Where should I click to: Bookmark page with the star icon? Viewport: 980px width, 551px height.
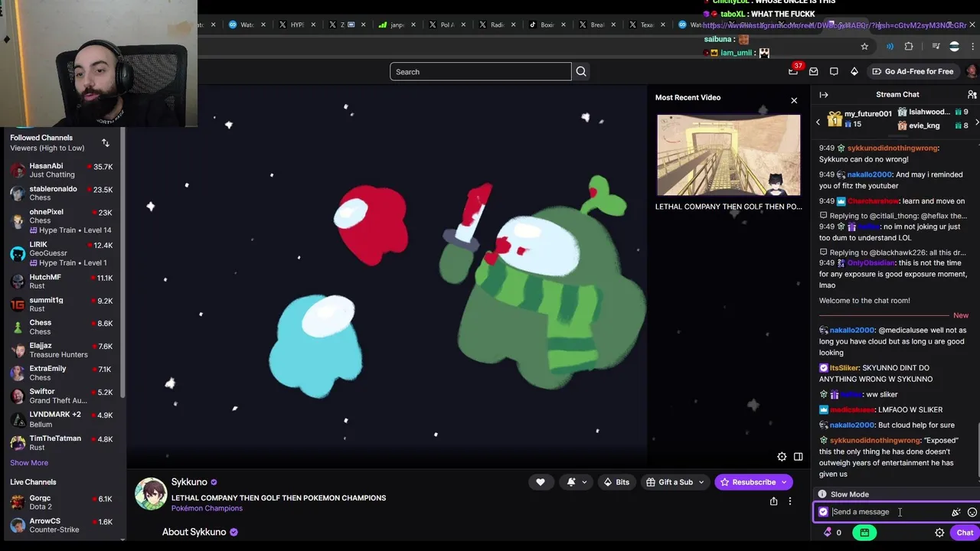click(x=864, y=47)
